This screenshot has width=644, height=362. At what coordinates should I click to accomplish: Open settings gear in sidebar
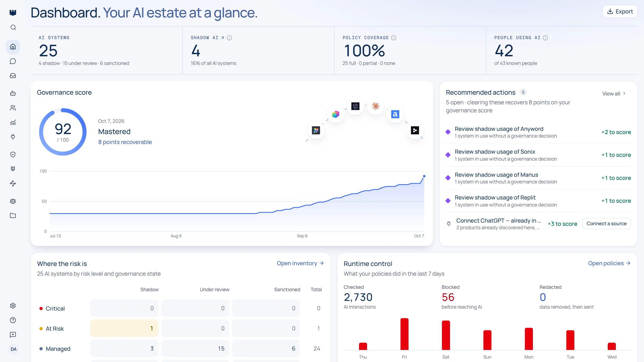point(13,306)
